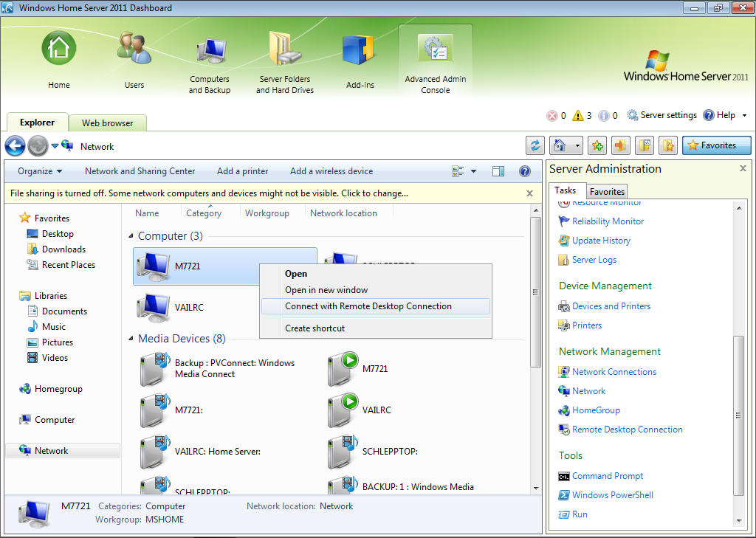
Task: Click the blue informational alerts icon
Action: click(604, 116)
